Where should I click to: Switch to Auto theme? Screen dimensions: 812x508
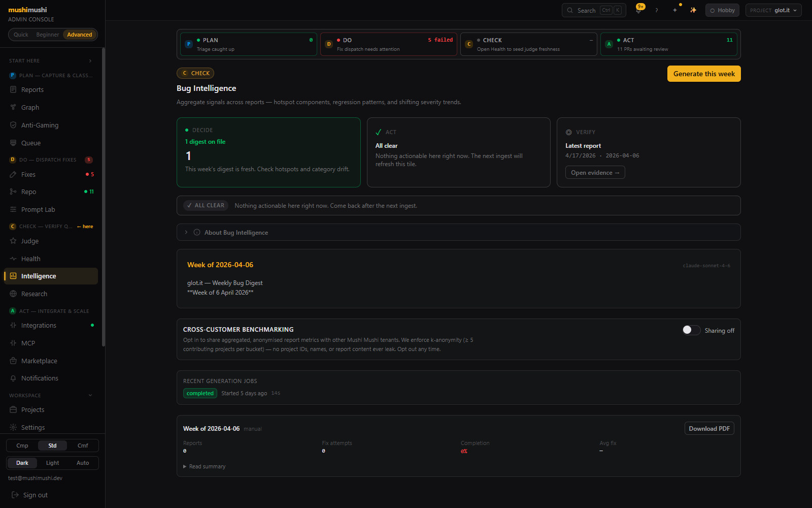[83, 463]
